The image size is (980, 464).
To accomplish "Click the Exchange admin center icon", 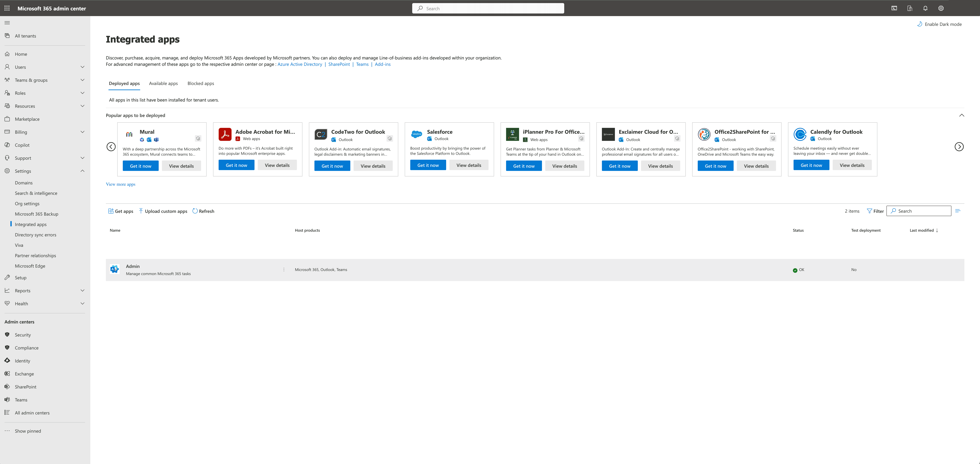I will (7, 374).
